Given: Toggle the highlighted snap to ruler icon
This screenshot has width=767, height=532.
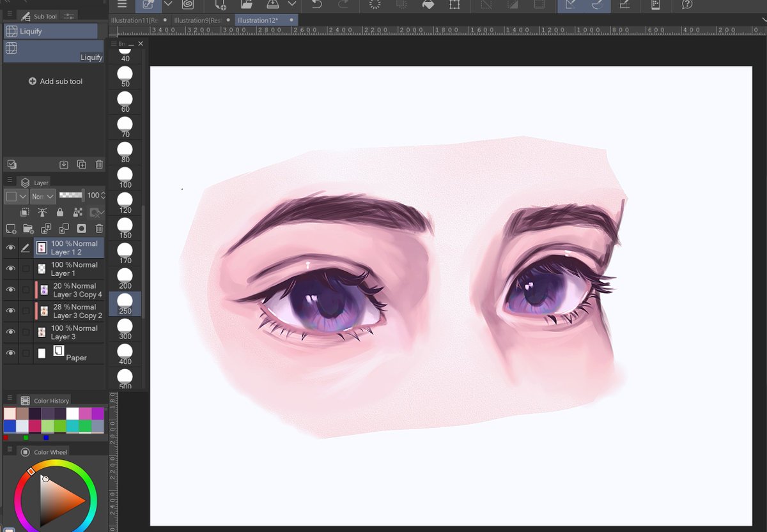Looking at the screenshot, I should (571, 5).
